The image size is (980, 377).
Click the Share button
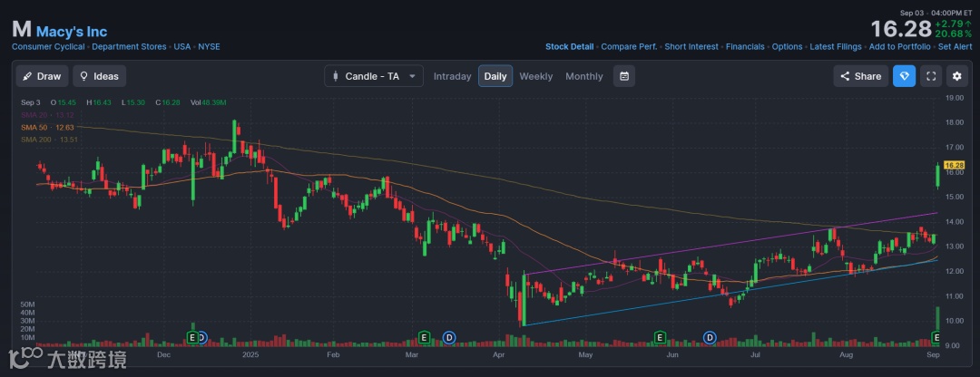point(860,76)
